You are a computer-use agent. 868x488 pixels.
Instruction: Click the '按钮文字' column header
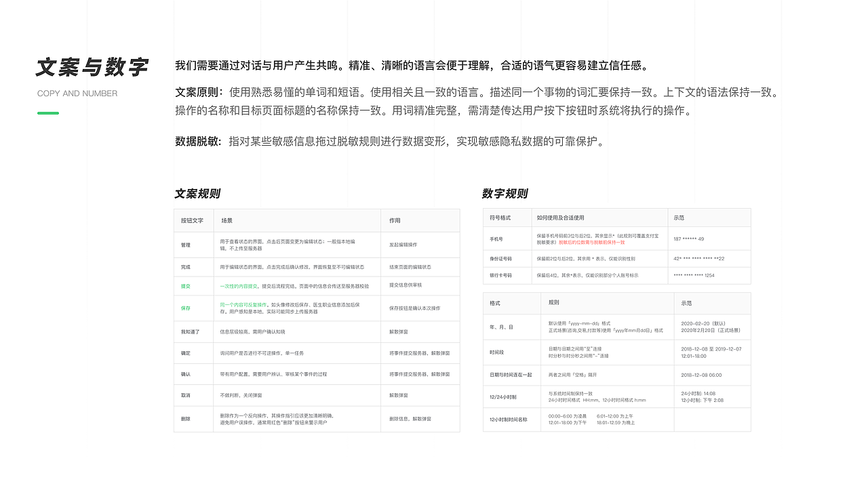pos(192,220)
